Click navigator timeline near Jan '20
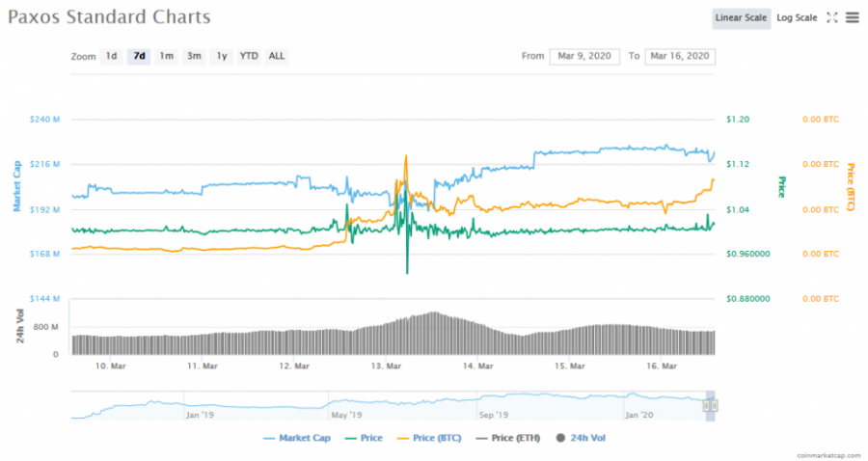Screen dimensions: 868x461 [639, 415]
